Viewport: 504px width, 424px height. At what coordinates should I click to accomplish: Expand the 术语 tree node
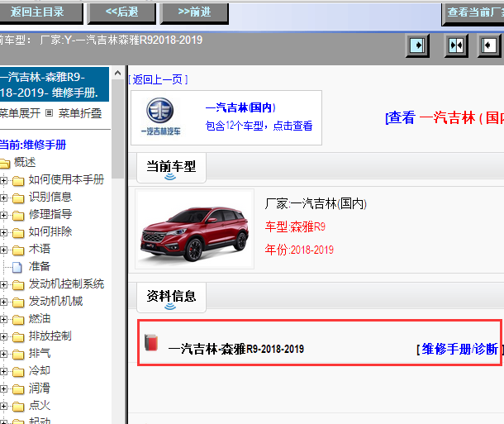3,250
